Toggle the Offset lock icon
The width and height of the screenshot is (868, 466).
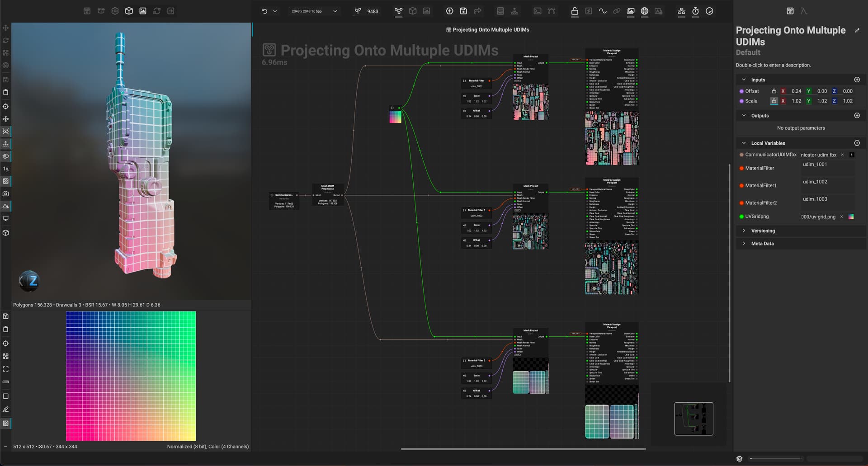(x=774, y=91)
